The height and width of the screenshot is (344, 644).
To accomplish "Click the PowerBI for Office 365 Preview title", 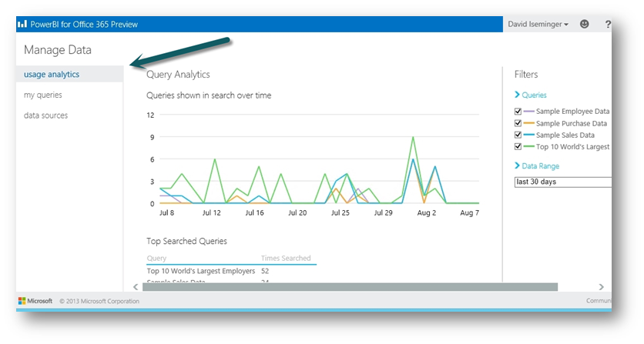I will point(84,24).
